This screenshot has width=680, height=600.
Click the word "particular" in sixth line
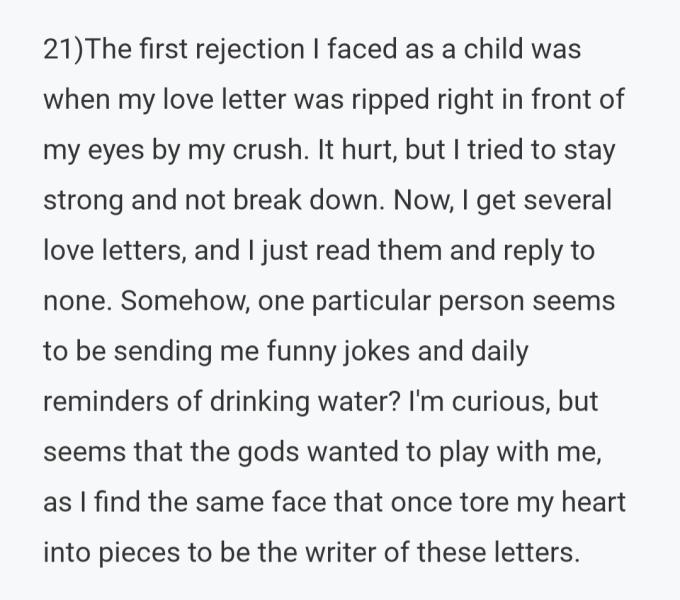371,302
